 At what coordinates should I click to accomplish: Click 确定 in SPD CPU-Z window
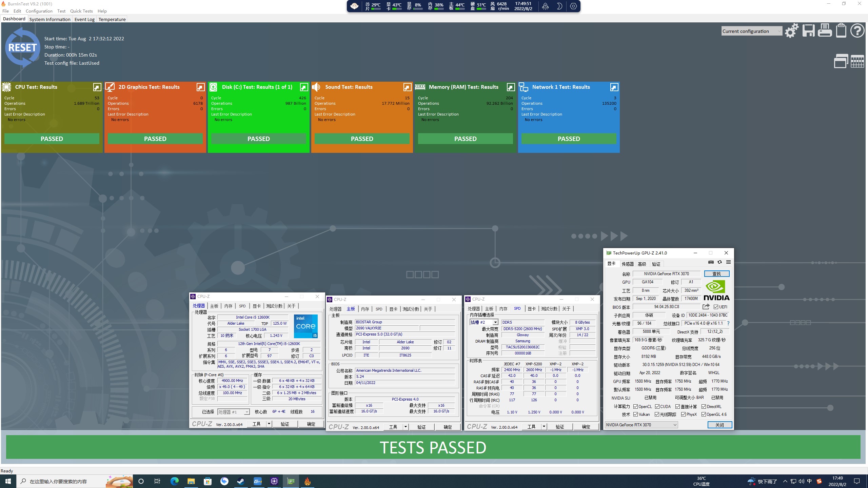586,427
